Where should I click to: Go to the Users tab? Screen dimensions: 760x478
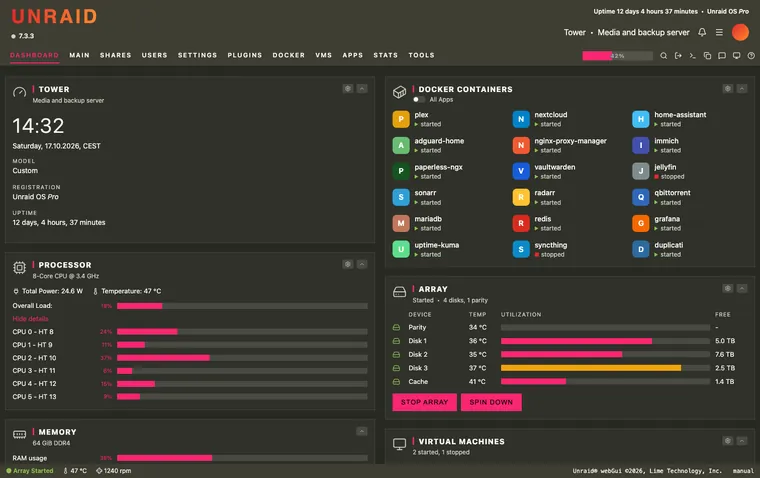click(x=155, y=55)
